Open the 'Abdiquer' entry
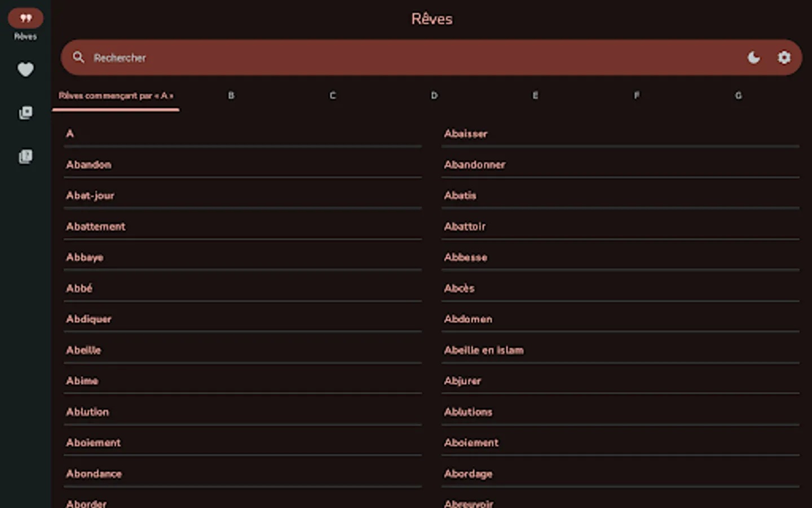 pyautogui.click(x=242, y=319)
